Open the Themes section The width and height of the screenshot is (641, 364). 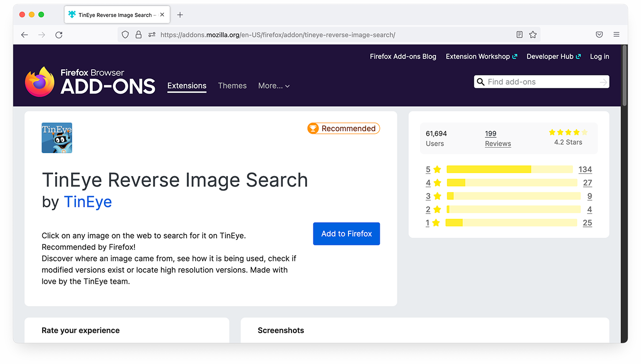pos(232,86)
